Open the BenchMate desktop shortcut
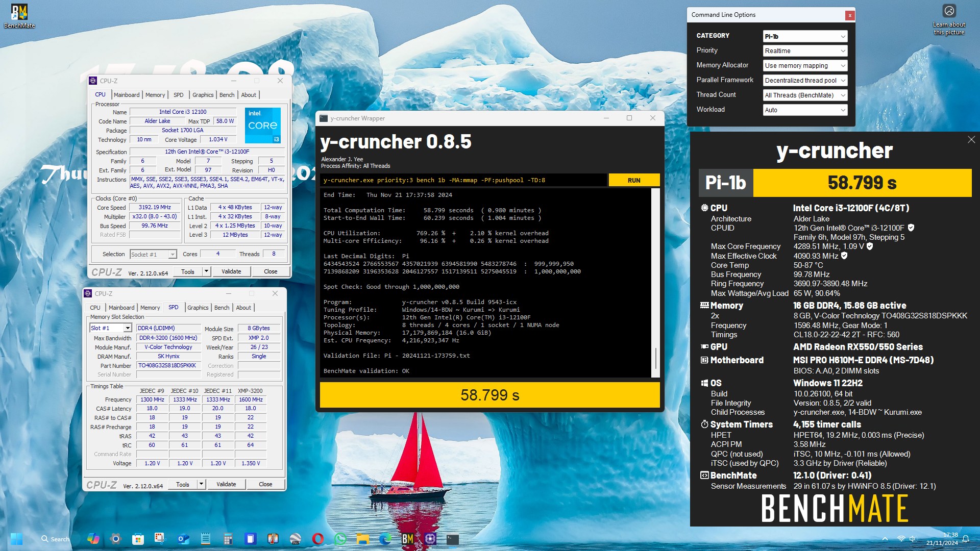980x551 pixels. pos(19,16)
